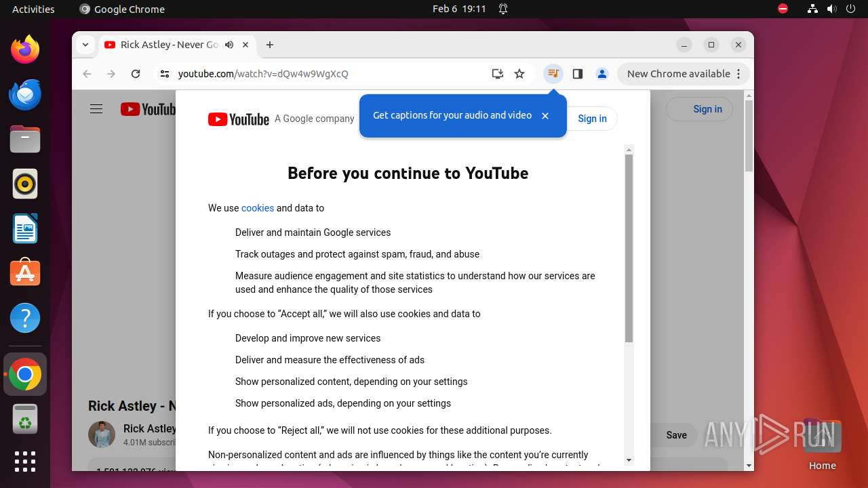Bookmark this page with the star icon
Screen dimensions: 868x488
click(x=519, y=74)
